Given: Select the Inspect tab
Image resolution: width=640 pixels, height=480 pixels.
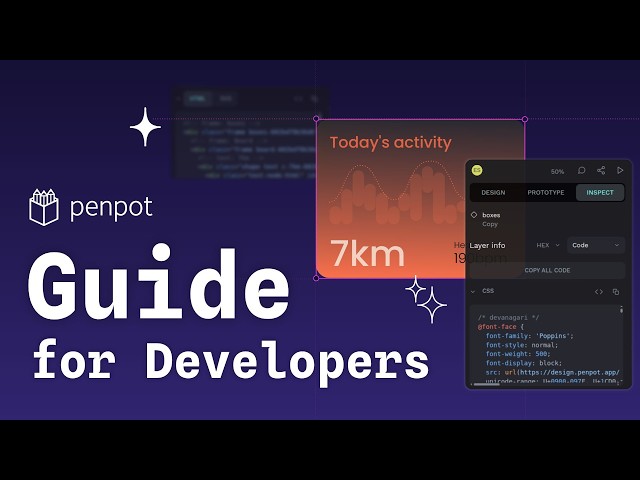Looking at the screenshot, I should tap(600, 193).
